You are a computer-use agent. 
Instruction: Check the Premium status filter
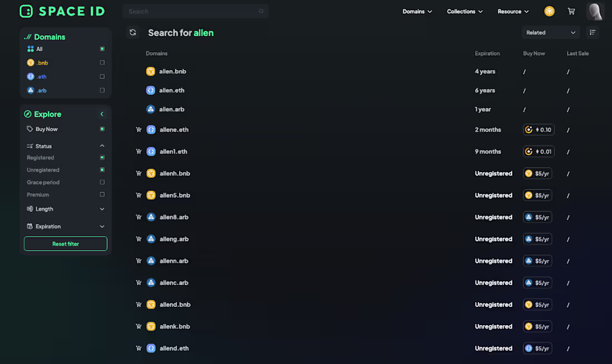click(x=102, y=195)
